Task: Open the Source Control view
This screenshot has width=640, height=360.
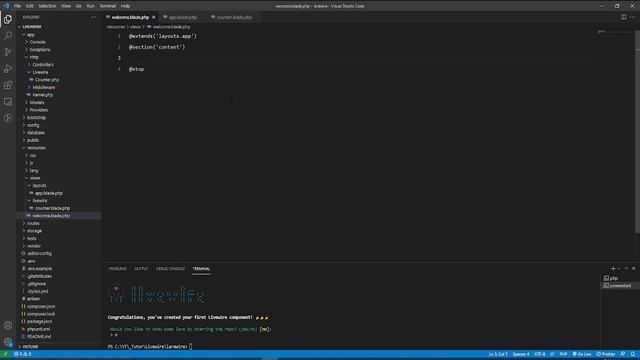Action: pyautogui.click(x=8, y=52)
